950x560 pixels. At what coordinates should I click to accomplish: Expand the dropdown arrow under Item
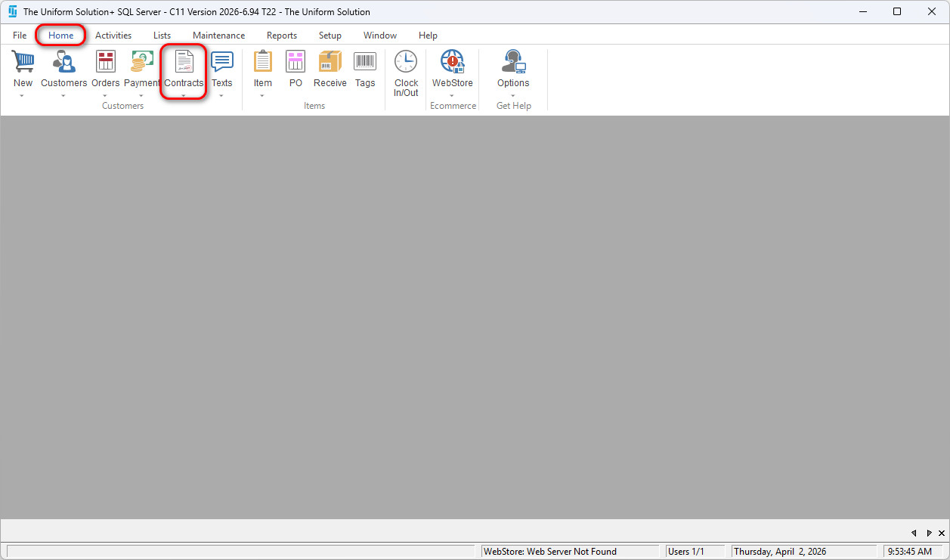(x=262, y=96)
